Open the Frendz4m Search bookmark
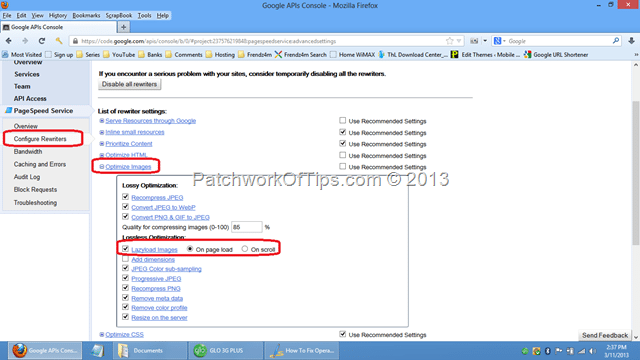 301,55
